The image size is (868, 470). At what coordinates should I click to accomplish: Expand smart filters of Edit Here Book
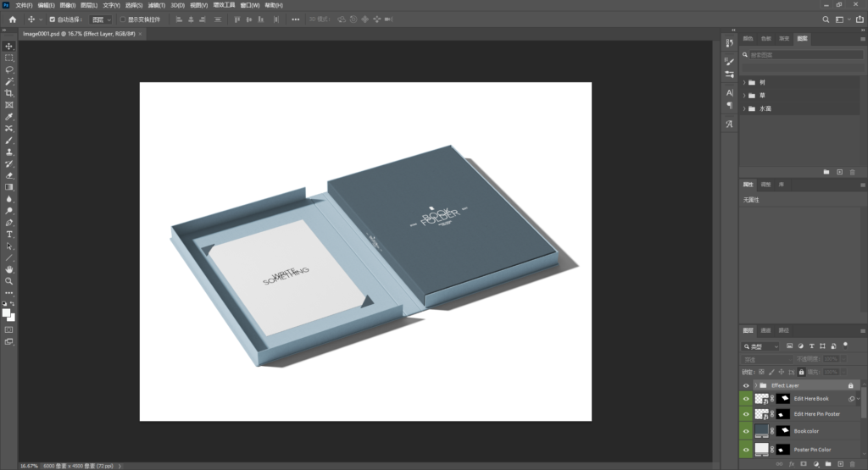tap(858, 399)
